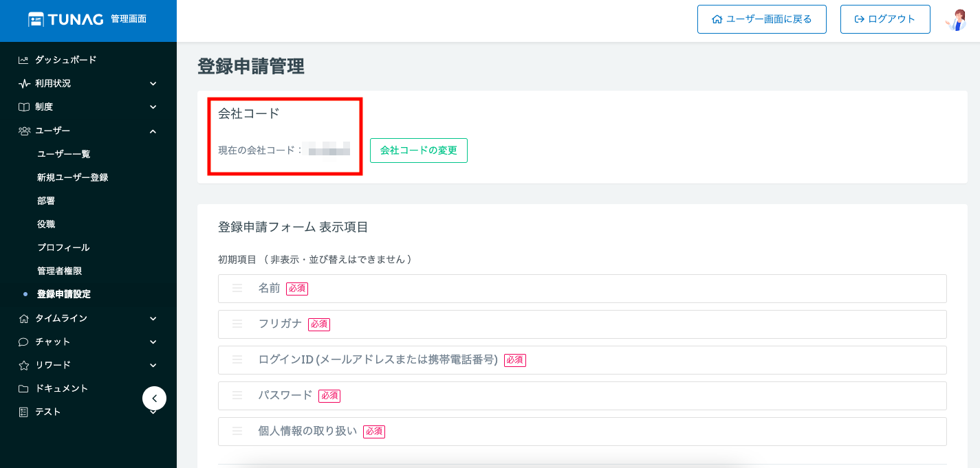Click the テスト checklist icon
Screen dimensions: 980x468
coord(23,412)
